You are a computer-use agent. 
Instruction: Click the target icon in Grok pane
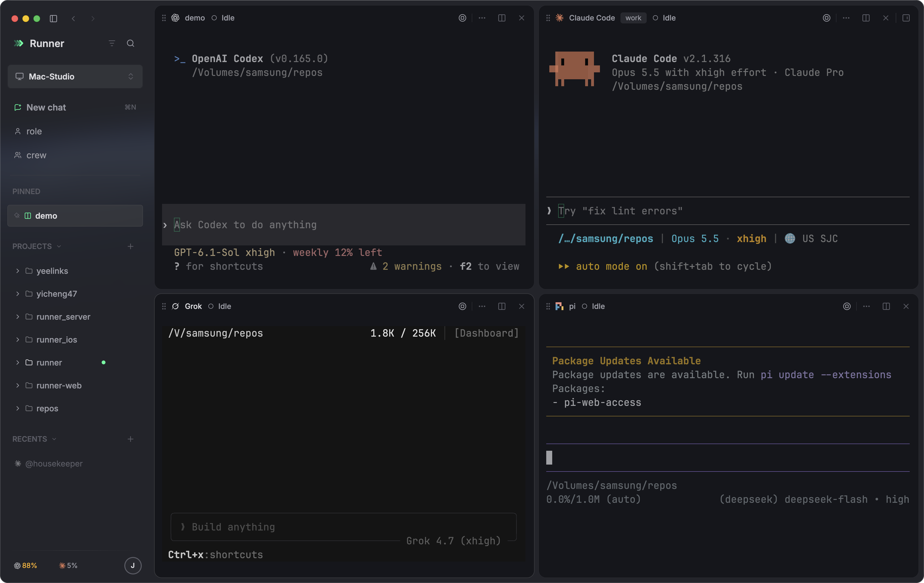pos(462,306)
